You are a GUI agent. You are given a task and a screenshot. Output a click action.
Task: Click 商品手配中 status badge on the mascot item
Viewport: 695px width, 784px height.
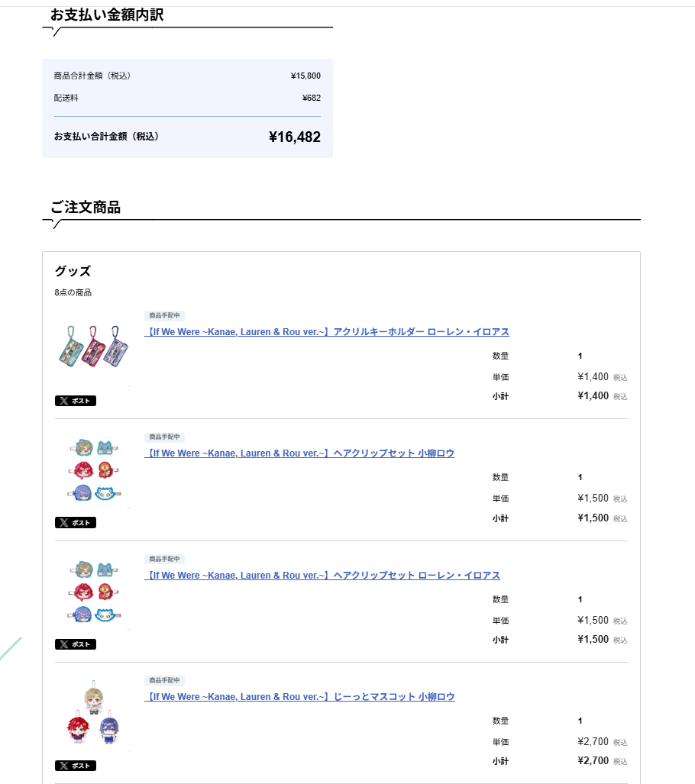tap(164, 680)
